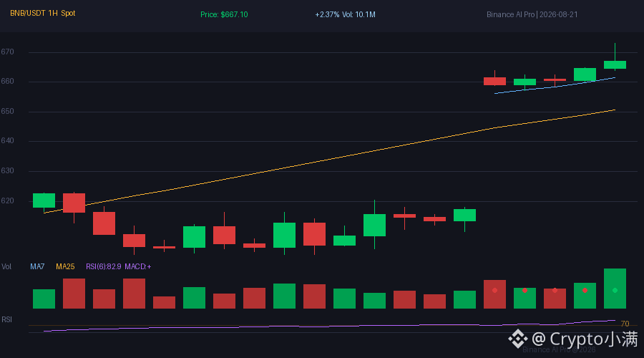Select the first green candle near 620
The width and height of the screenshot is (644, 358).
tap(44, 200)
